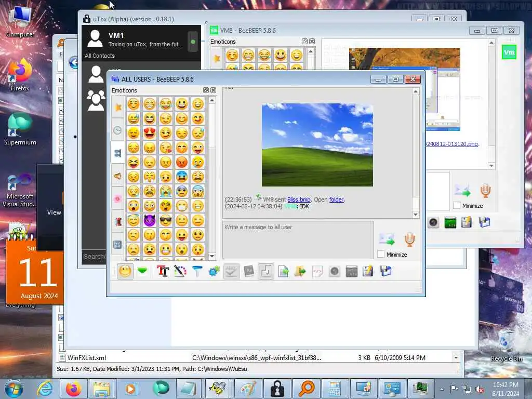Open the blue gears settings icon

tap(214, 271)
